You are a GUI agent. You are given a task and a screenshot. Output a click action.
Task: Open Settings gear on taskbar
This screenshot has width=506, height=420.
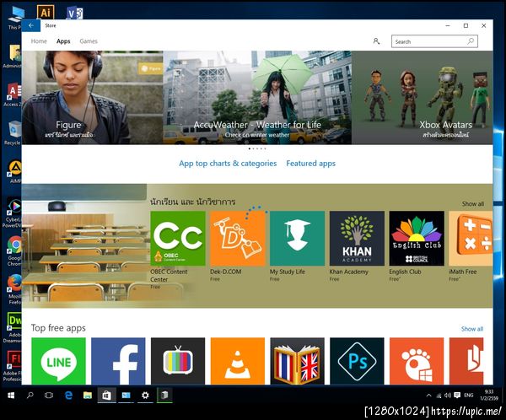pos(145,396)
